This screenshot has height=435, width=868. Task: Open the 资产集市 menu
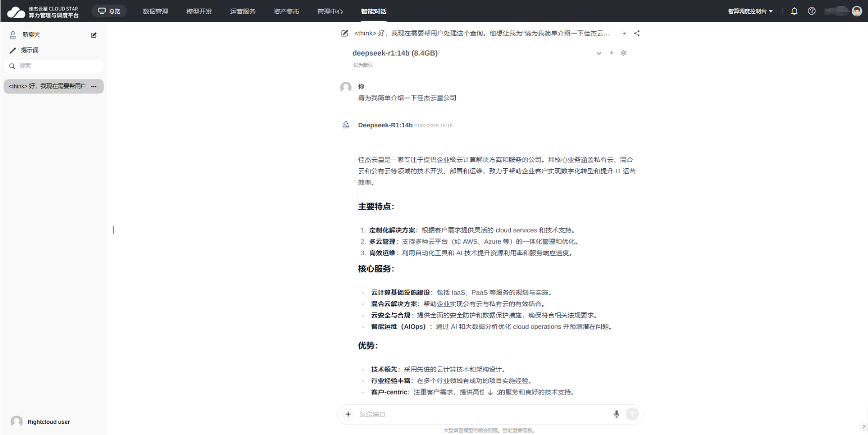coord(286,11)
